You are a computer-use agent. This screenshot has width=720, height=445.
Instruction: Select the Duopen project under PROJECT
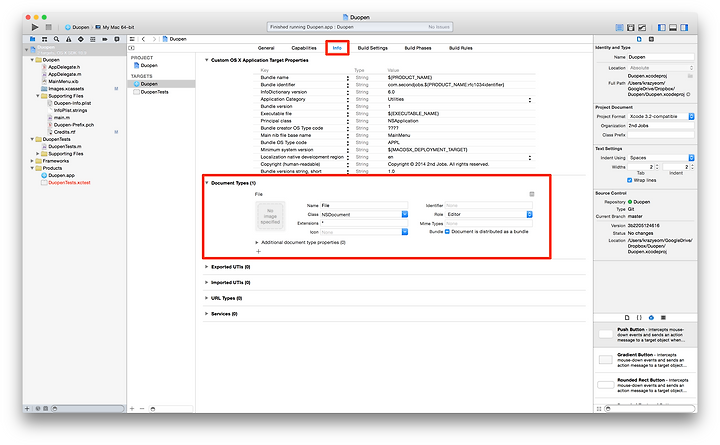click(146, 66)
